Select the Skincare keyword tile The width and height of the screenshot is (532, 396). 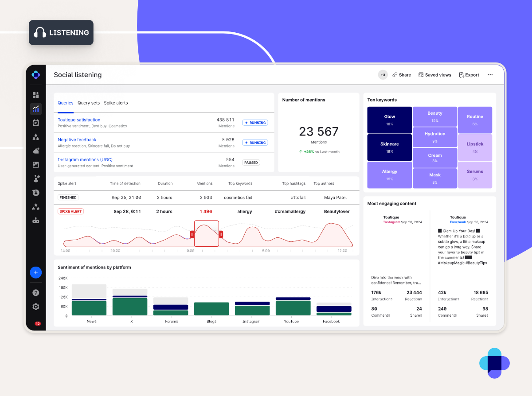pos(390,148)
